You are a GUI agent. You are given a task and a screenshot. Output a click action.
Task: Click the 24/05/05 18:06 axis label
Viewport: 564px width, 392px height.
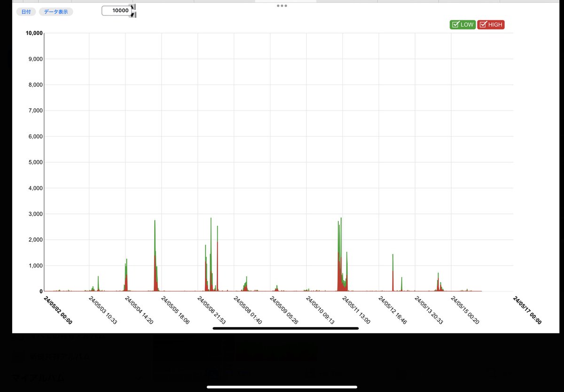(x=175, y=310)
